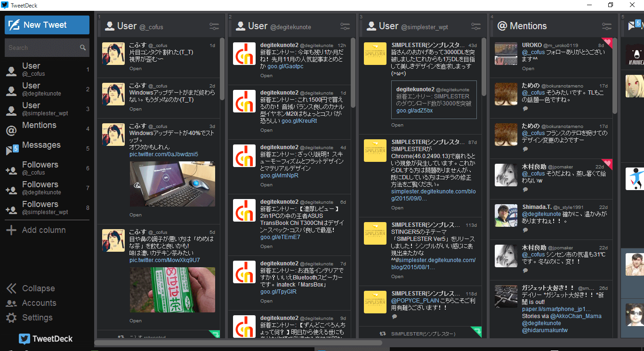The height and width of the screenshot is (351, 644).
Task: Click degitekunote2 avatar on 4d tweet
Action: [x=244, y=155]
